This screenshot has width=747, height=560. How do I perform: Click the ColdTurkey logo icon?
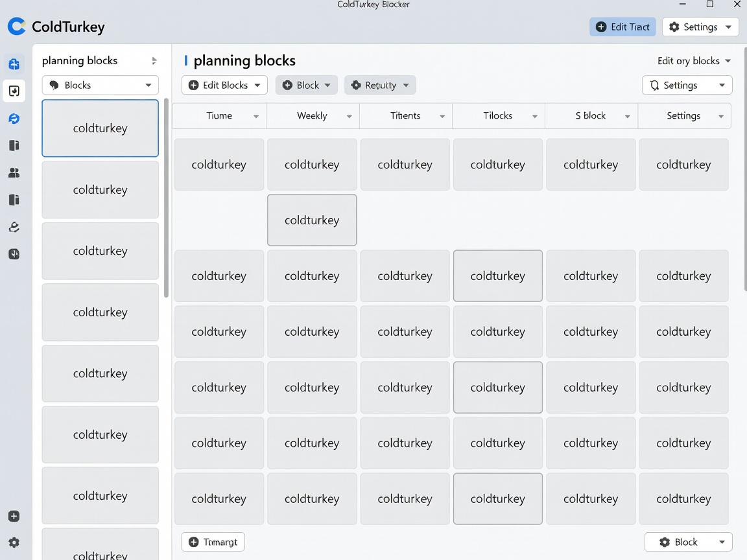tap(17, 27)
